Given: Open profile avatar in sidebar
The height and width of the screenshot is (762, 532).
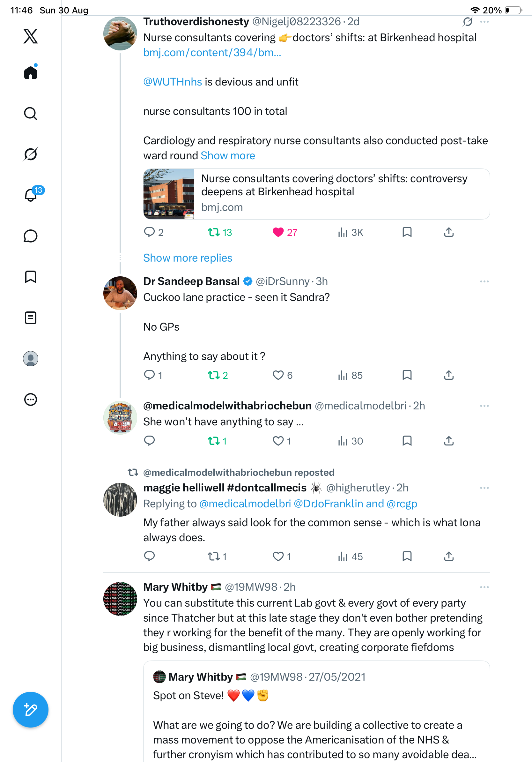Looking at the screenshot, I should (x=31, y=359).
